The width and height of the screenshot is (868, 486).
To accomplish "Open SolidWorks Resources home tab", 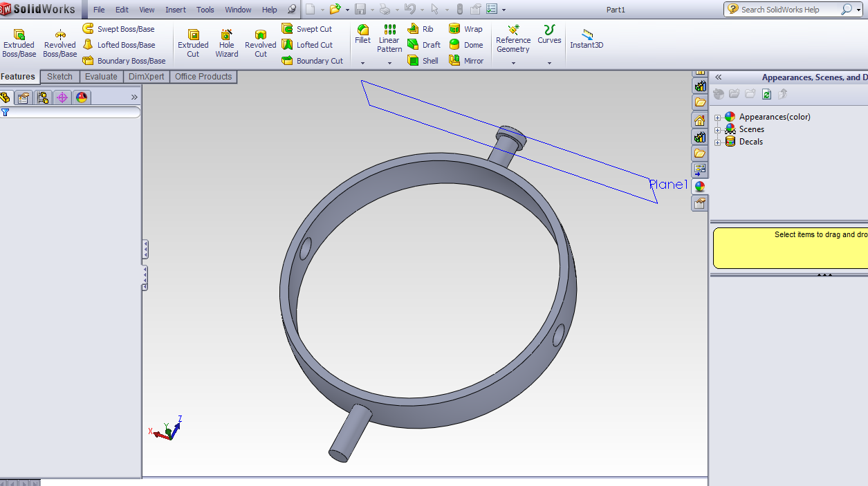I will click(700, 120).
